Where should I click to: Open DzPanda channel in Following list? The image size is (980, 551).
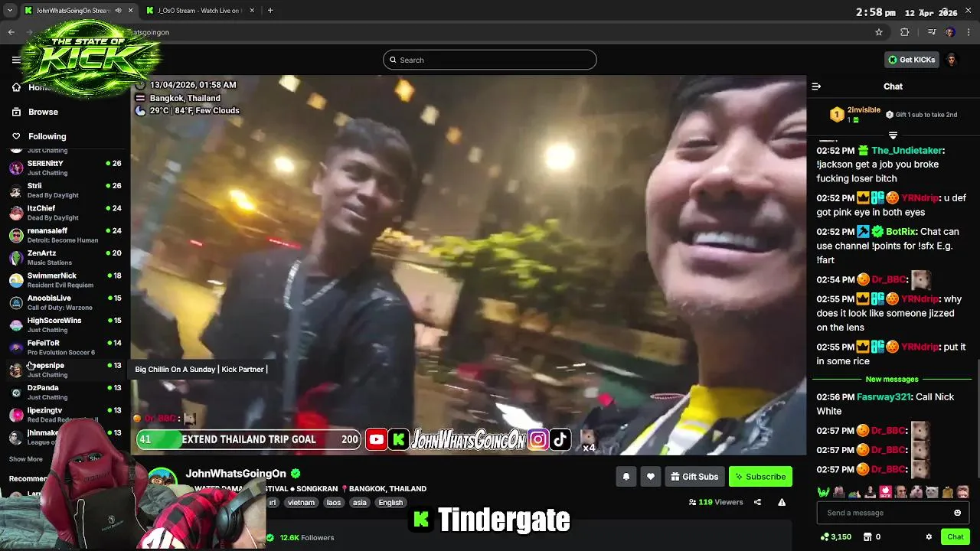(65, 392)
